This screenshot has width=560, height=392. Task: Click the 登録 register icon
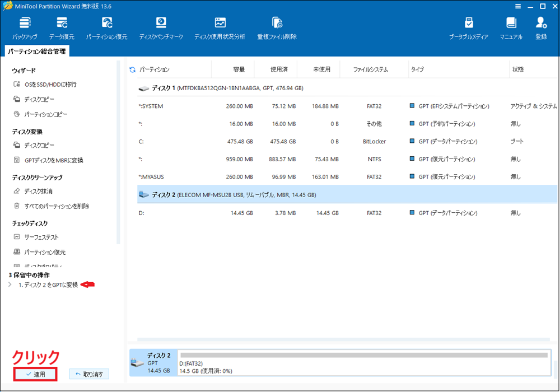tap(541, 28)
